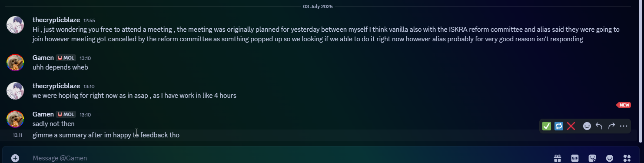Forward the message with the right arrow
This screenshot has width=644, height=163.
[x=611, y=126]
